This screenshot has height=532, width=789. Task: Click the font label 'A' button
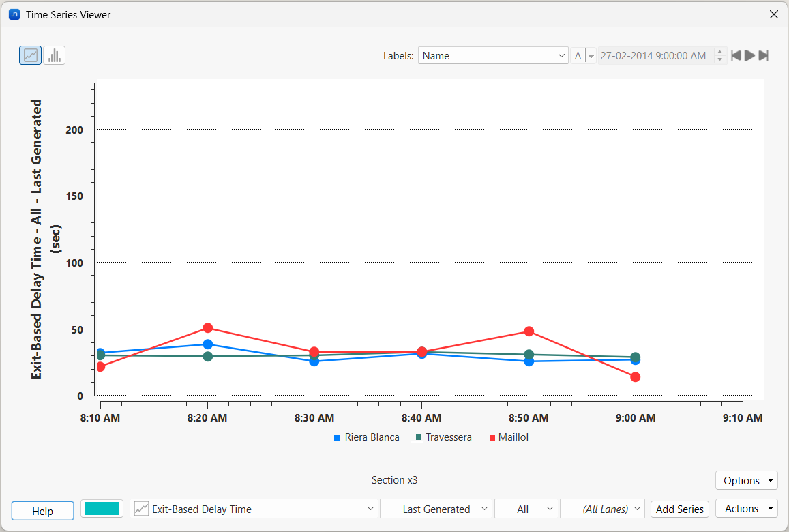coord(578,56)
